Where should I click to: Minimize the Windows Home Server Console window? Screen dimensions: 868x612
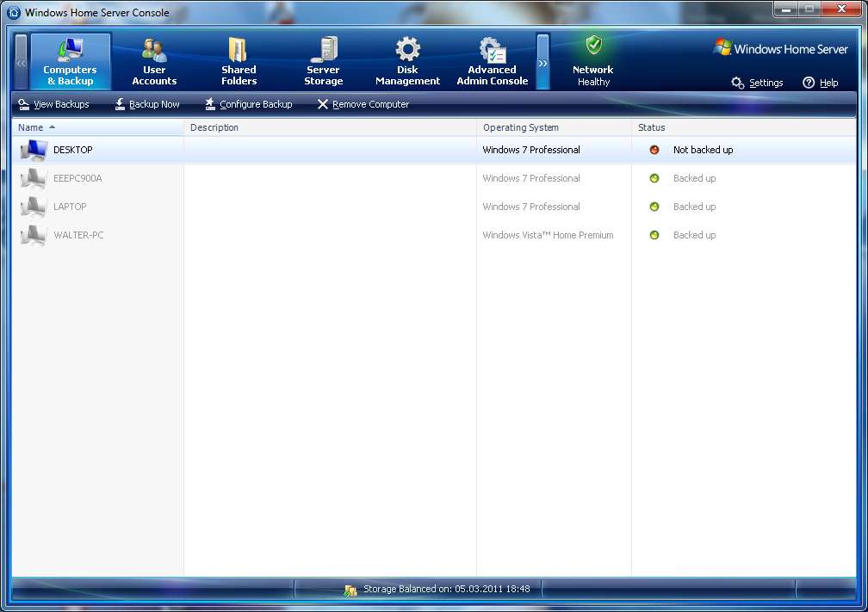click(785, 9)
